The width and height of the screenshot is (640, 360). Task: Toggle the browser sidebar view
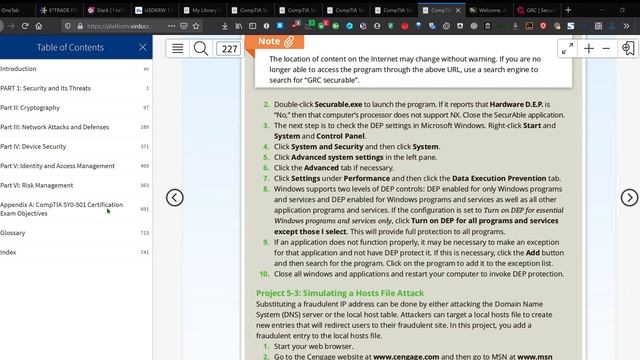tap(253, 26)
